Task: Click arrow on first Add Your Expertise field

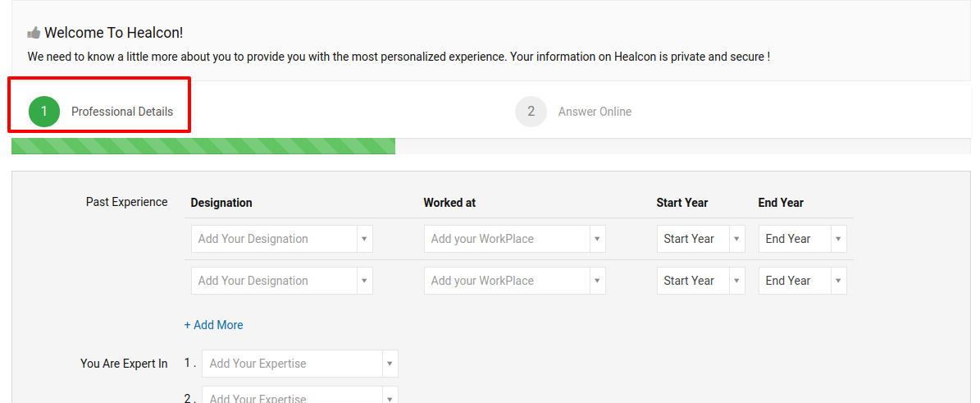Action: pyautogui.click(x=390, y=364)
